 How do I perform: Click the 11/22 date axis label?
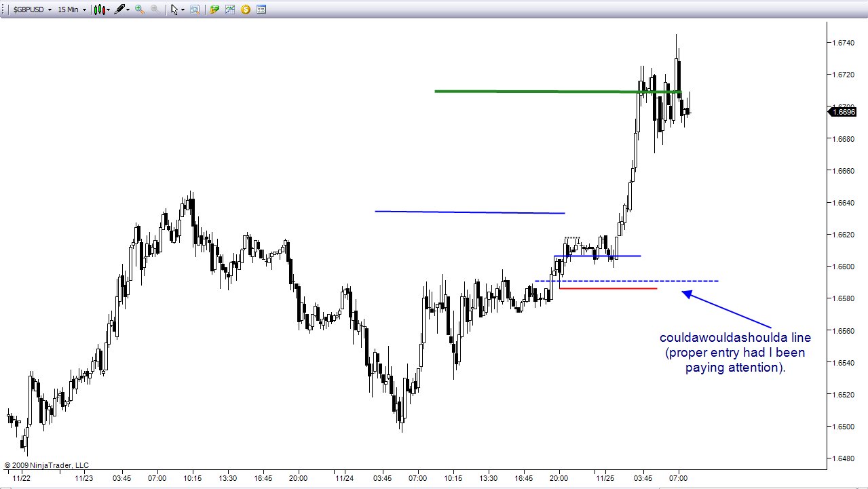pyautogui.click(x=21, y=478)
